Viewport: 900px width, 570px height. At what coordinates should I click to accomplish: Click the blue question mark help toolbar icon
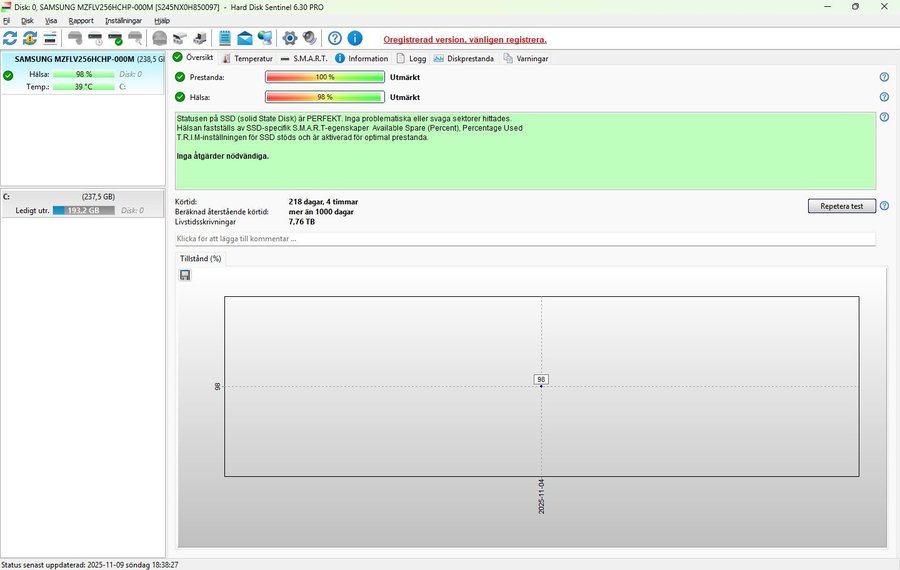pyautogui.click(x=335, y=38)
